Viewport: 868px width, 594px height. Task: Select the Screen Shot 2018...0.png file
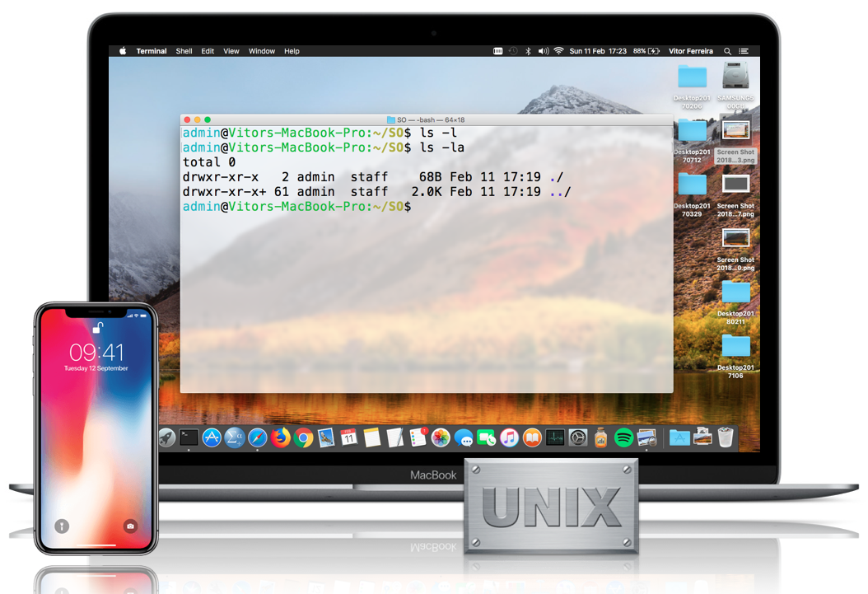(735, 249)
